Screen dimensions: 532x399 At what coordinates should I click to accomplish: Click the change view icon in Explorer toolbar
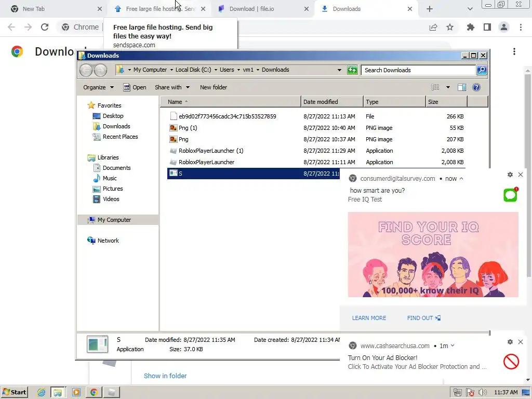coord(435,87)
